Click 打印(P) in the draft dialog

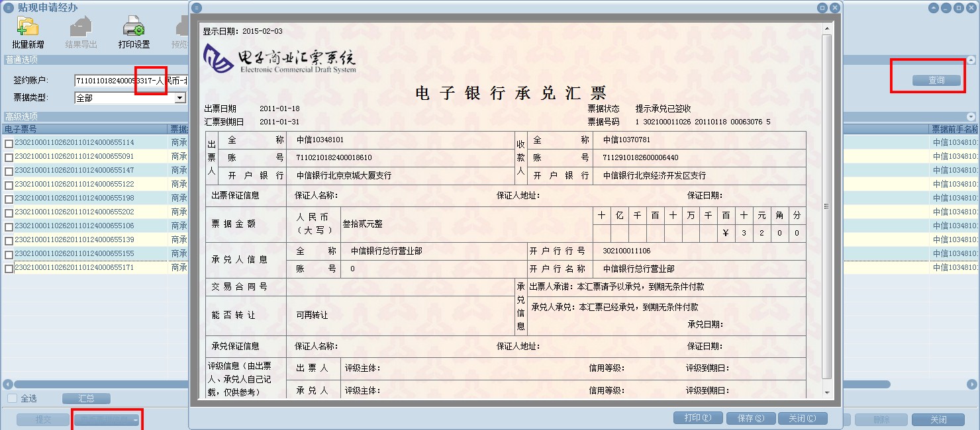[x=698, y=418]
